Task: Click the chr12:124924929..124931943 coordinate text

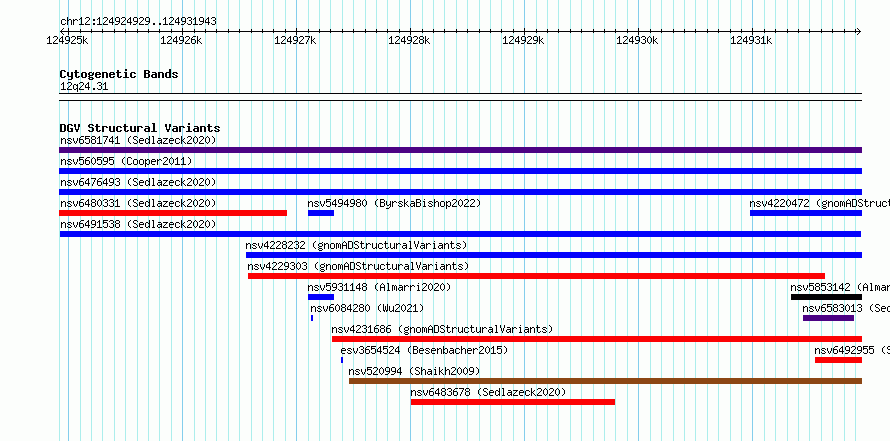Action: click(x=138, y=22)
